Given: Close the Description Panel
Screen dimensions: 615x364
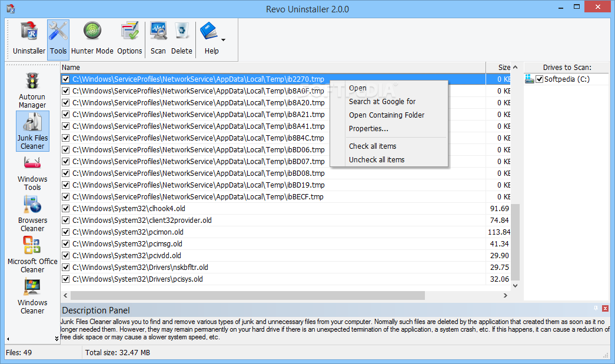Looking at the screenshot, I should (x=605, y=308).
